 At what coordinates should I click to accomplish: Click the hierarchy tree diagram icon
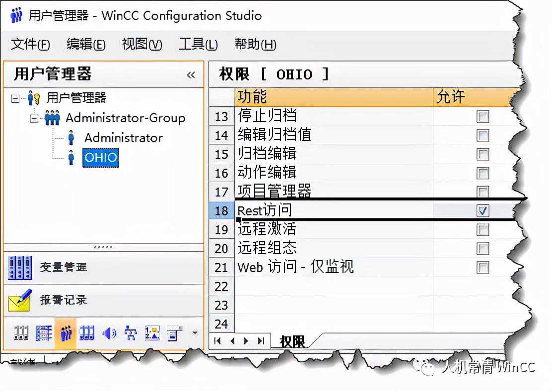131,333
